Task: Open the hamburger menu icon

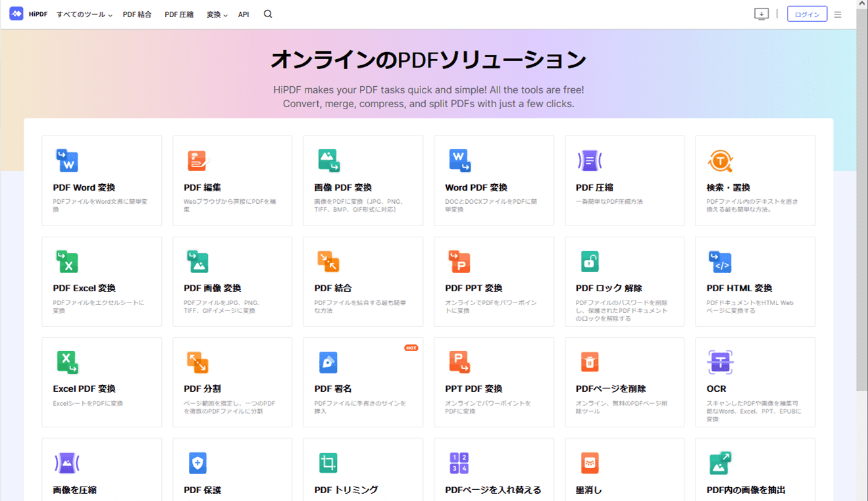Action: click(838, 14)
